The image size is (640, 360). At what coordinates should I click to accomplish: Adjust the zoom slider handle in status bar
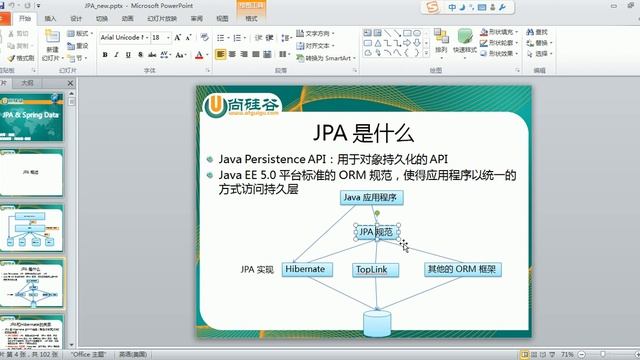[602, 355]
